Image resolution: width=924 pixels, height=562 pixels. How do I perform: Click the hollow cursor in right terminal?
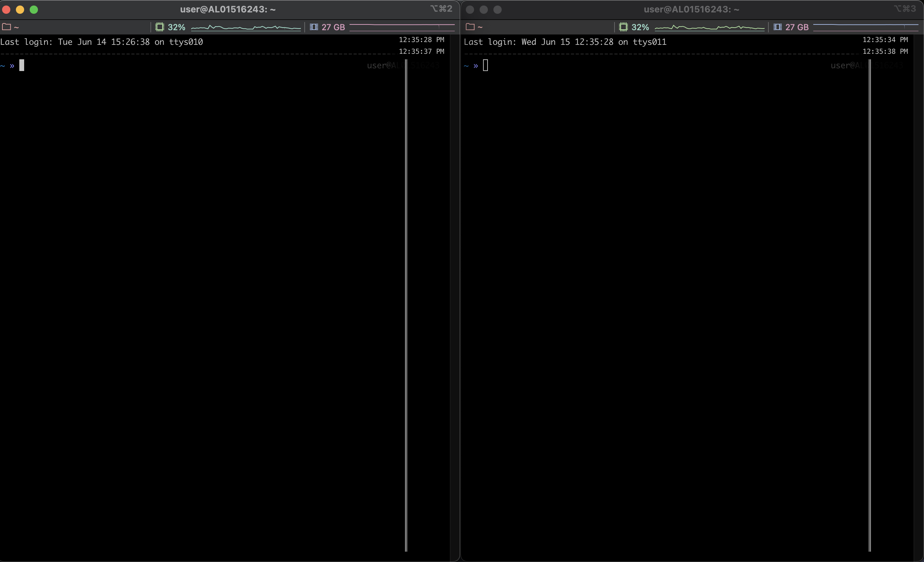(x=485, y=66)
